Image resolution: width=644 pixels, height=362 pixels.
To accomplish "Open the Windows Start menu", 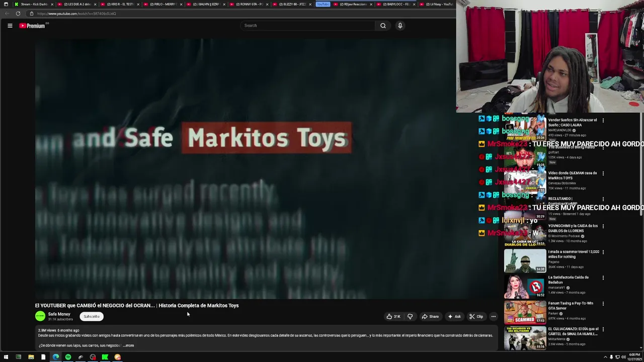I will [6, 357].
